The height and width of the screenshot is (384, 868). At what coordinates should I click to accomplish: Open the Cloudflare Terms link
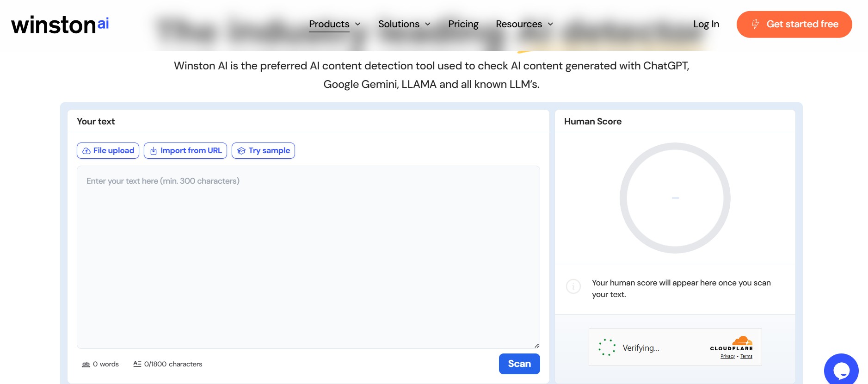coord(746,356)
